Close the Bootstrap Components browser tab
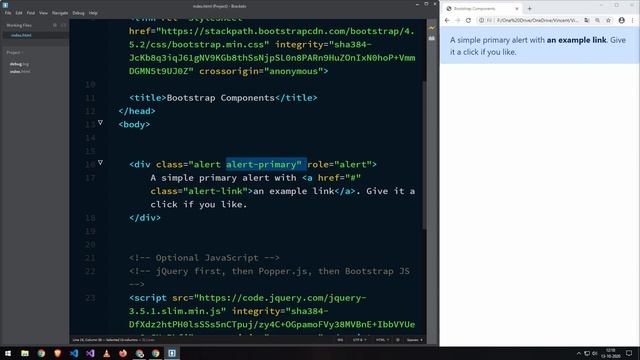The image size is (640, 360). pos(517,9)
